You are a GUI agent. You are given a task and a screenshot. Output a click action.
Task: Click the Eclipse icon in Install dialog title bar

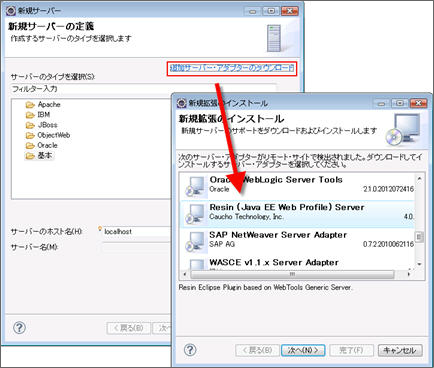(x=182, y=103)
